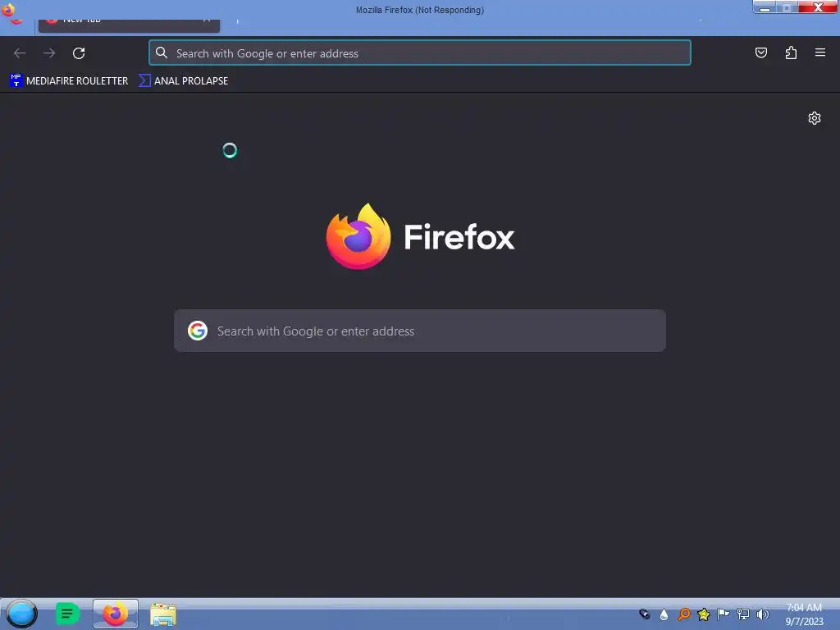Open the Save to Pocket button
This screenshot has height=630, width=840.
760,52
